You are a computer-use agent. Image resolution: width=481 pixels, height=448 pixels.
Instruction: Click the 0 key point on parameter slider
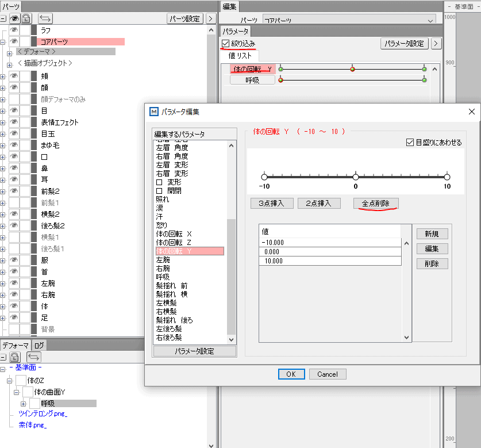pos(356,177)
